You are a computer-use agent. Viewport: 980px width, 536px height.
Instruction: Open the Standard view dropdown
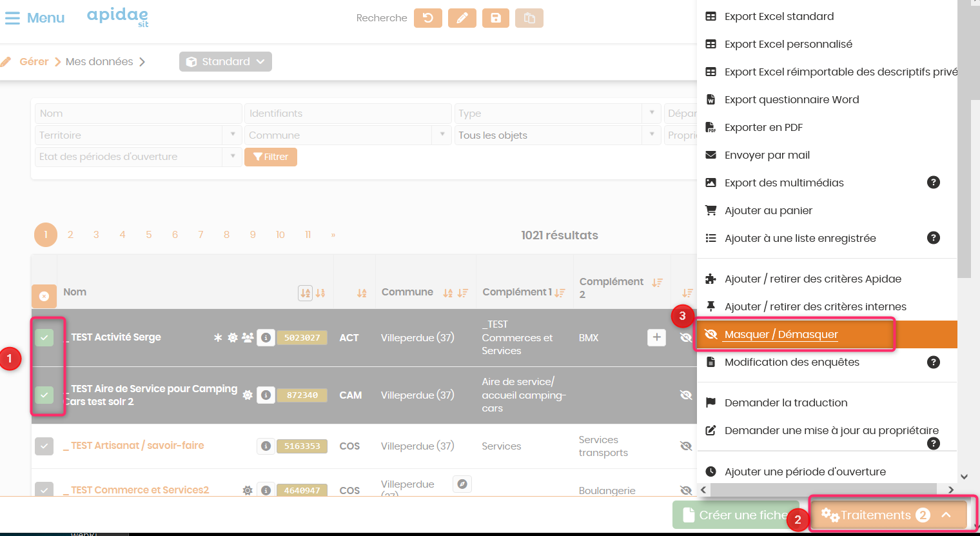point(226,62)
